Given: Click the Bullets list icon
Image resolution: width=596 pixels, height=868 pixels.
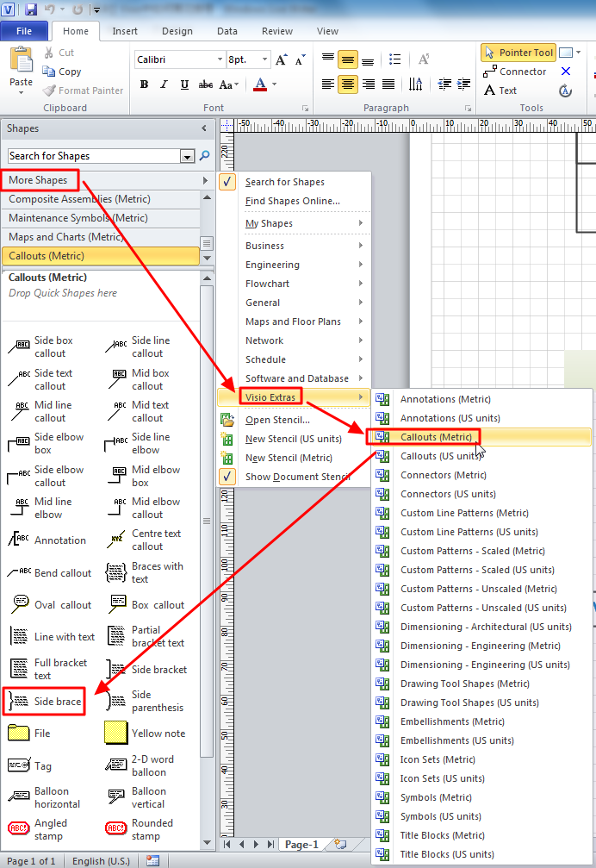Looking at the screenshot, I should click(394, 59).
